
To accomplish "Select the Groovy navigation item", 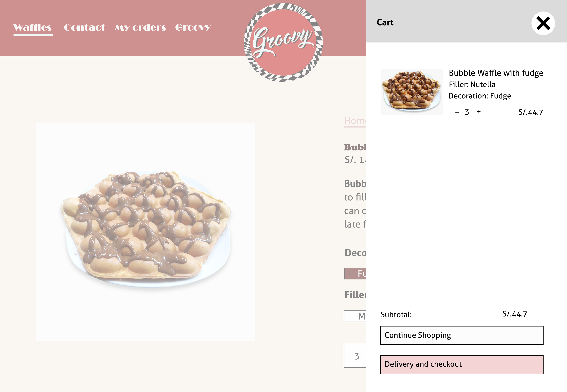I will click(x=193, y=27).
